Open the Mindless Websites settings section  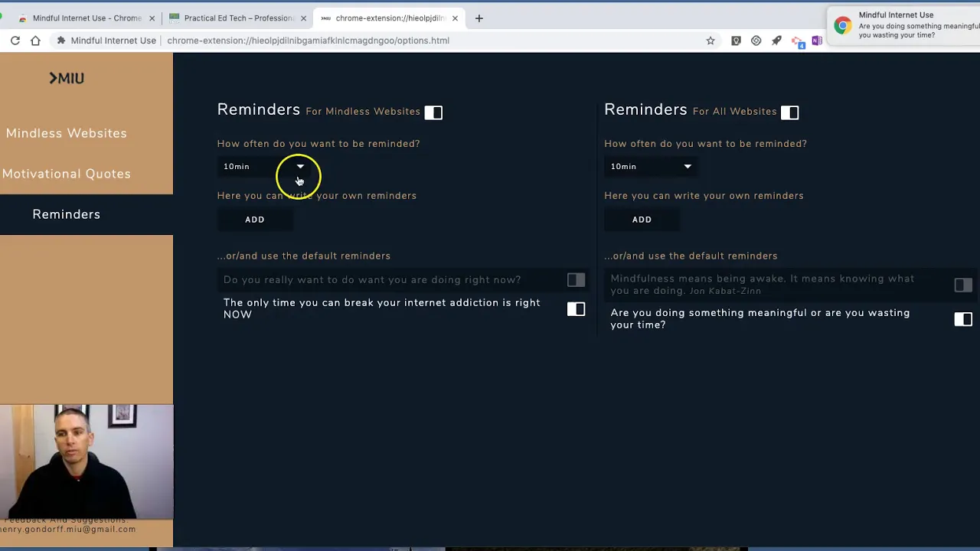click(67, 133)
